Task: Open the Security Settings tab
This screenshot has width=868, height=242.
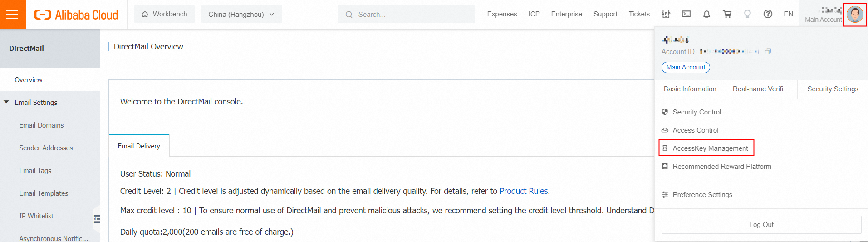Action: point(833,89)
